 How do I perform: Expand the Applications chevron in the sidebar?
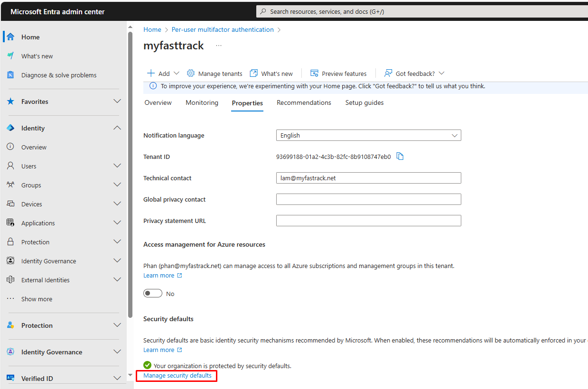click(x=117, y=223)
